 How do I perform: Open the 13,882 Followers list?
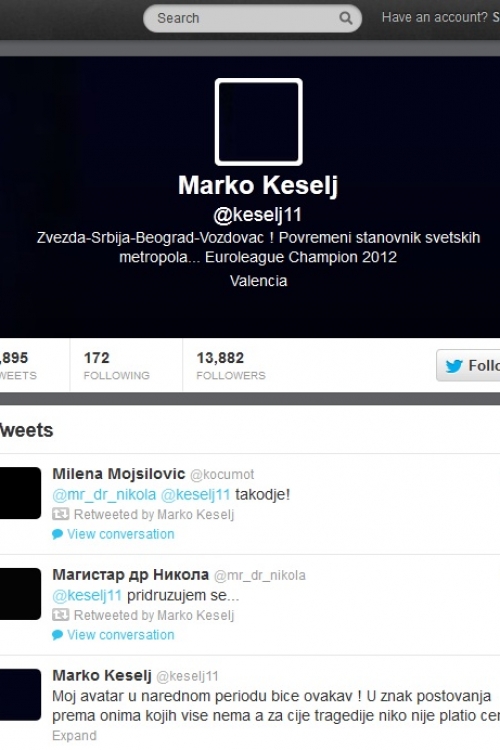pyautogui.click(x=231, y=365)
